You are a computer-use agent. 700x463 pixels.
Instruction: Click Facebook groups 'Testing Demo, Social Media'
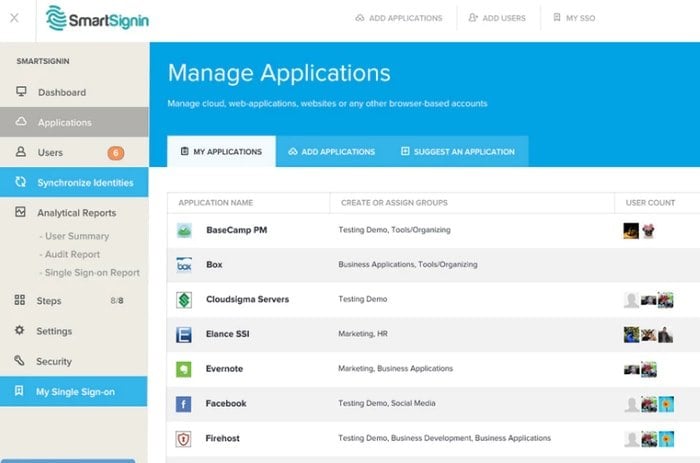pos(387,403)
